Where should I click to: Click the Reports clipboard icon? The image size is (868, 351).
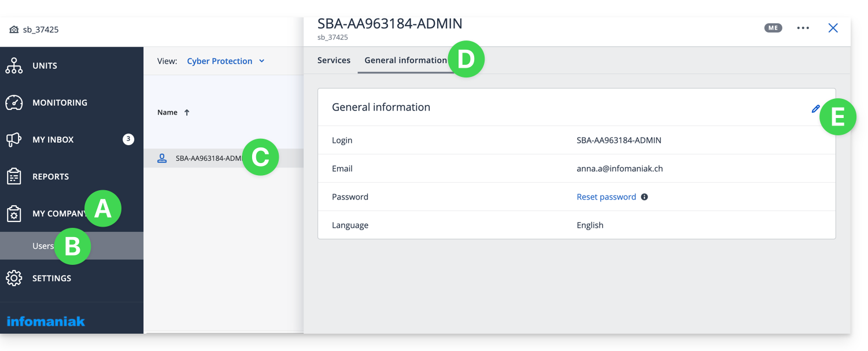coord(14,177)
